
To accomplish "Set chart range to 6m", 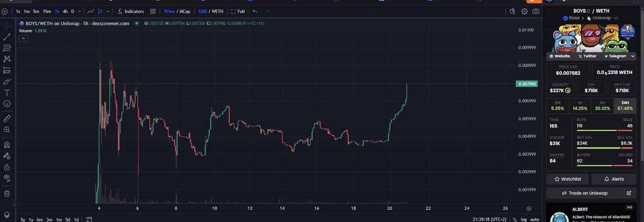I will coord(40,219).
